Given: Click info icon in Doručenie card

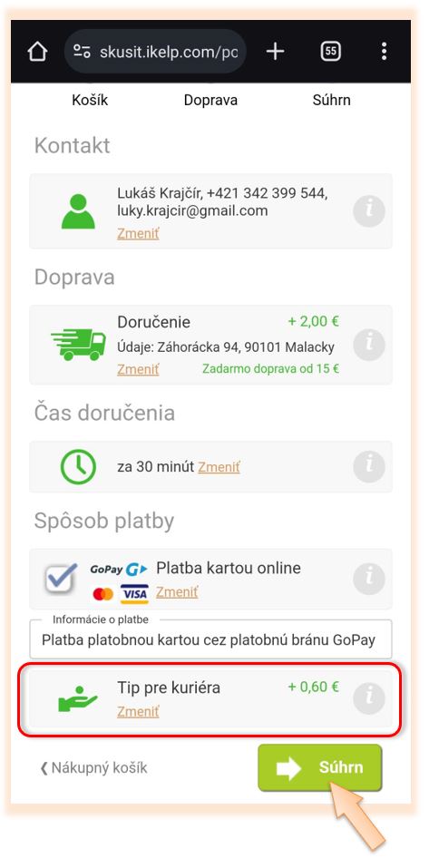Looking at the screenshot, I should pos(368,345).
